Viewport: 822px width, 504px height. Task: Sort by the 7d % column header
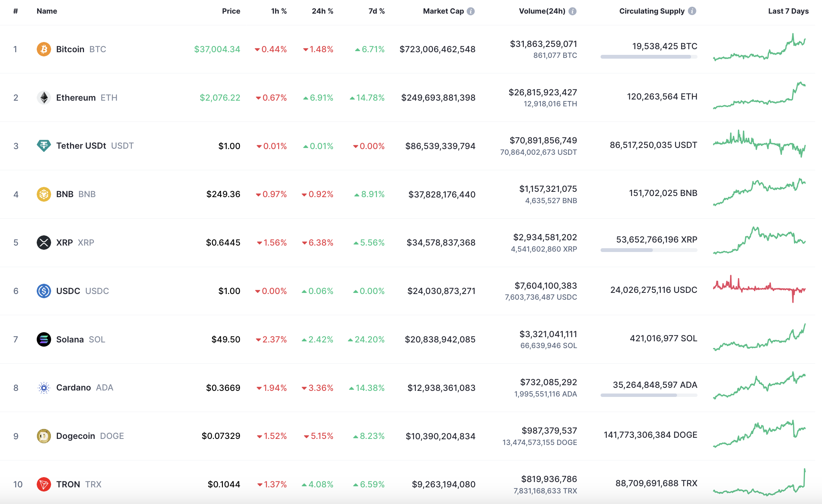pos(377,11)
